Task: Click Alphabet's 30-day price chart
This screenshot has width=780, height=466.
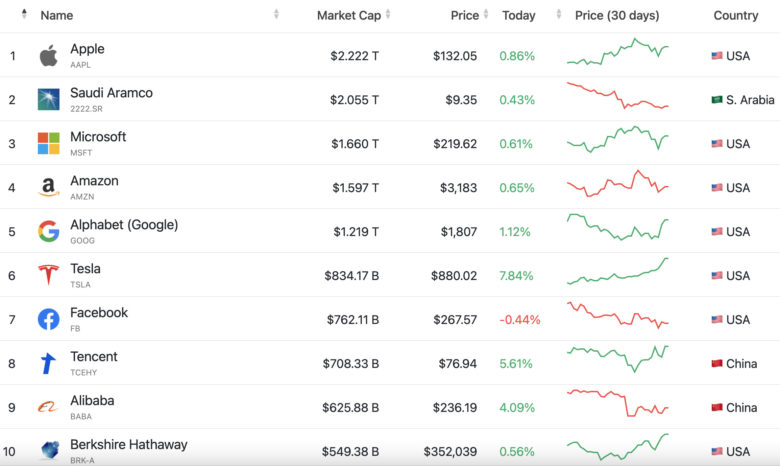Action: [617, 227]
